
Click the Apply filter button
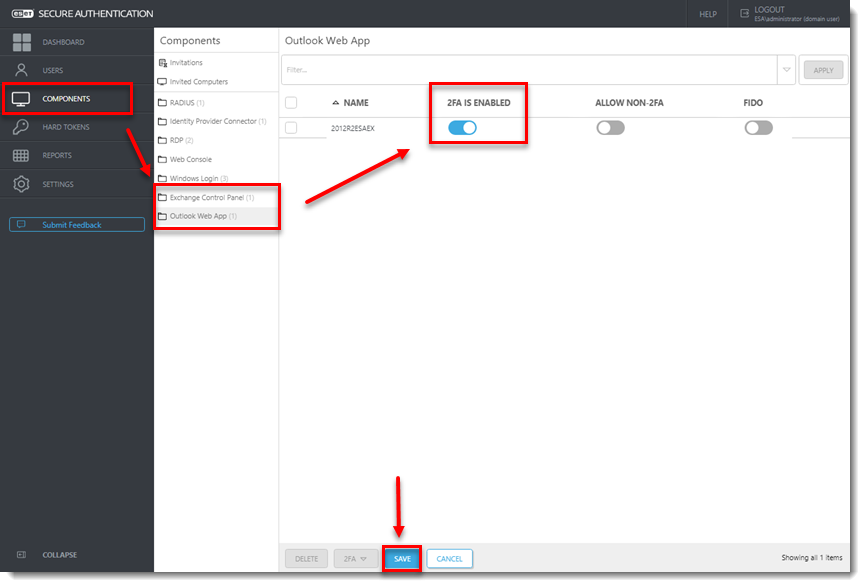(823, 70)
